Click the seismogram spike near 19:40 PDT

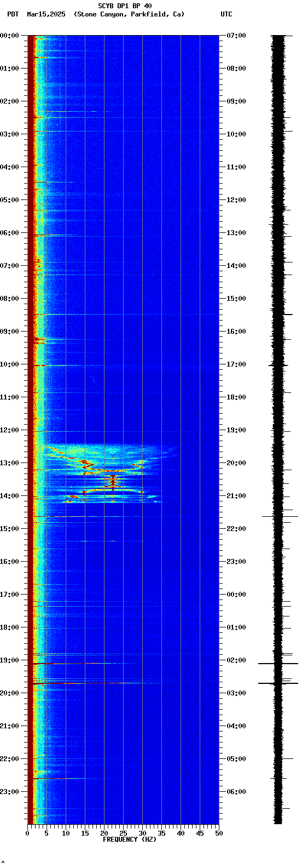[278, 683]
